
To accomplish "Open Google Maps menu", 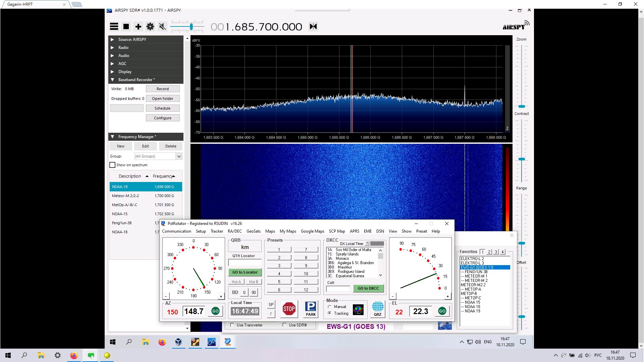I will pyautogui.click(x=312, y=231).
